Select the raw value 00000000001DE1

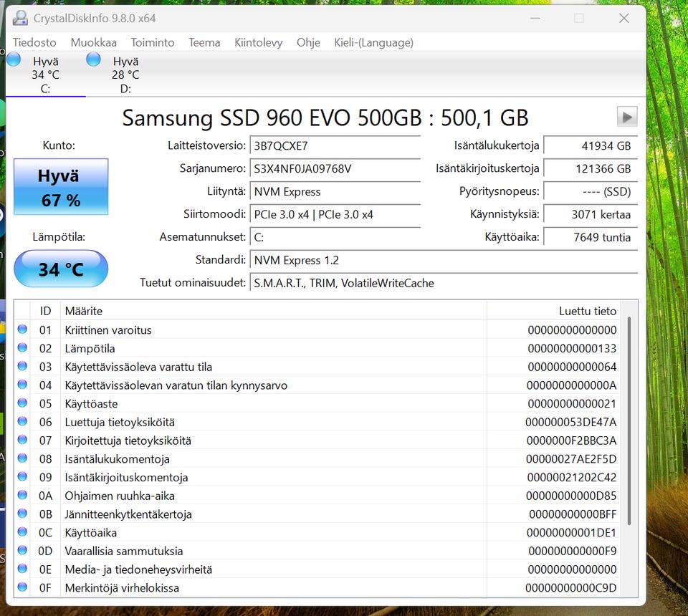pos(572,532)
